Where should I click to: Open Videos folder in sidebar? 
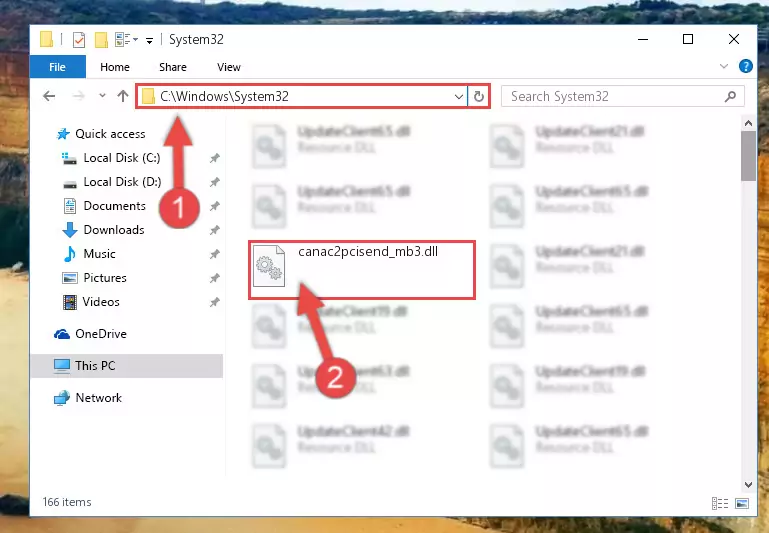pos(101,302)
